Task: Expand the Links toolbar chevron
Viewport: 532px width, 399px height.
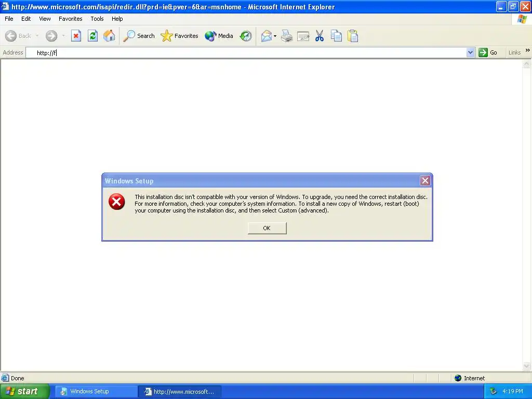Action: 528,50
